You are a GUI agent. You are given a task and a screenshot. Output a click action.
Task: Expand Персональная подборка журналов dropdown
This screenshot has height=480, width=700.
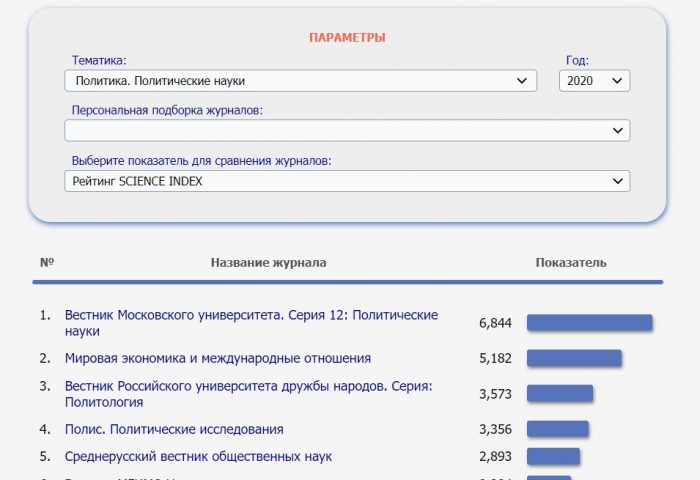coord(347,131)
